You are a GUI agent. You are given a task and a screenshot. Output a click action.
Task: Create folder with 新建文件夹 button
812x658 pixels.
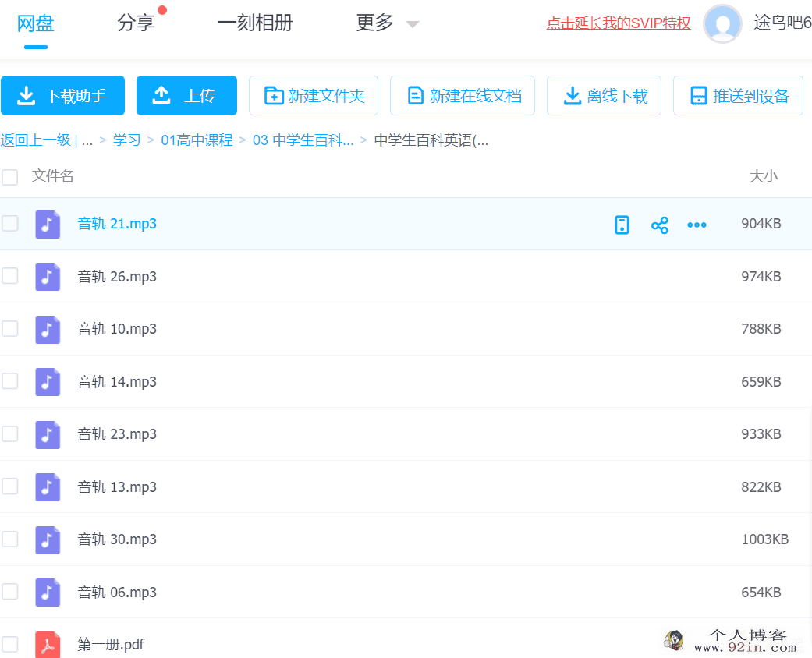tap(314, 96)
